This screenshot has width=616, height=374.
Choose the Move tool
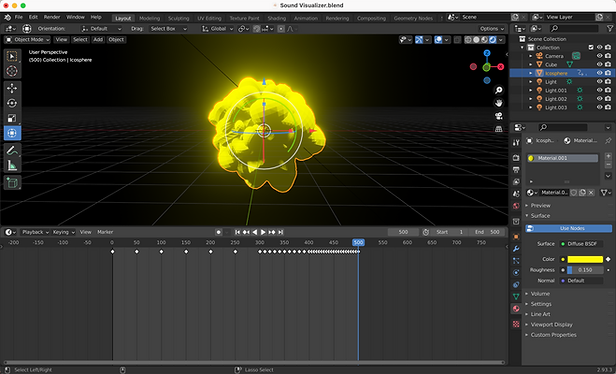click(12, 88)
